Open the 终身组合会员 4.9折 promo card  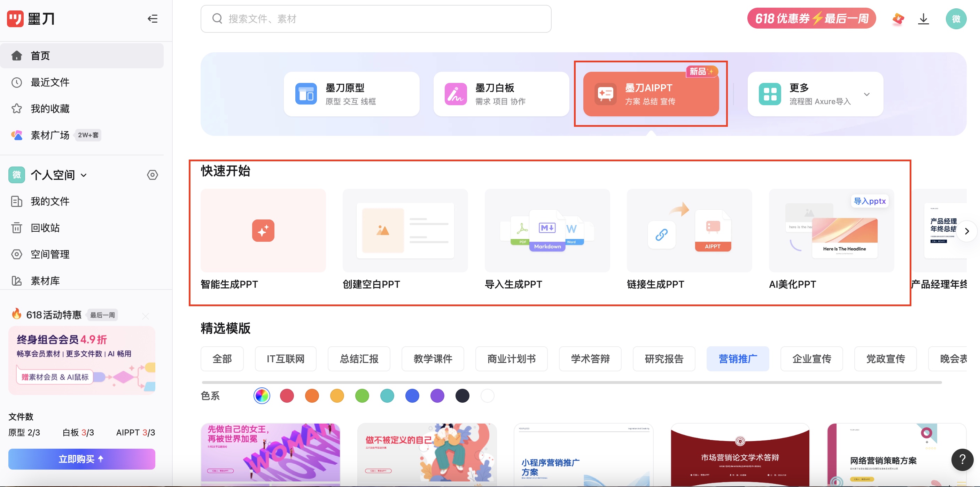tap(82, 360)
